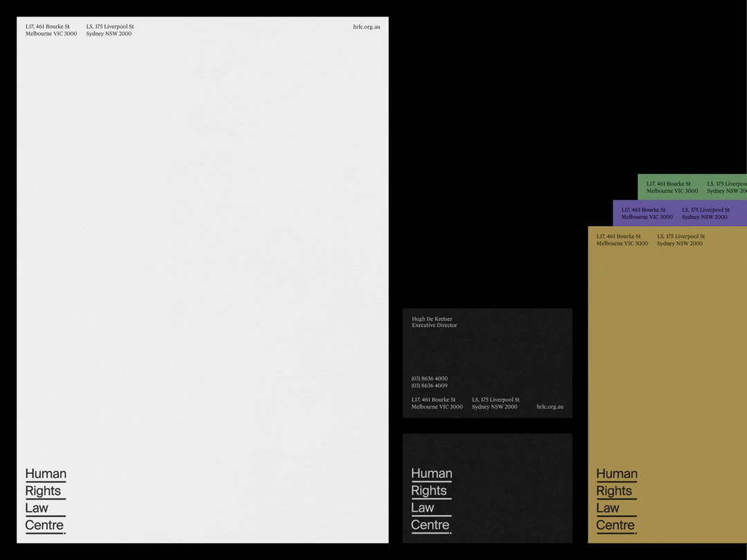Click 'L17, 461 Bourke St' on the gold sheet
Image resolution: width=747 pixels, height=560 pixels.
pos(618,236)
